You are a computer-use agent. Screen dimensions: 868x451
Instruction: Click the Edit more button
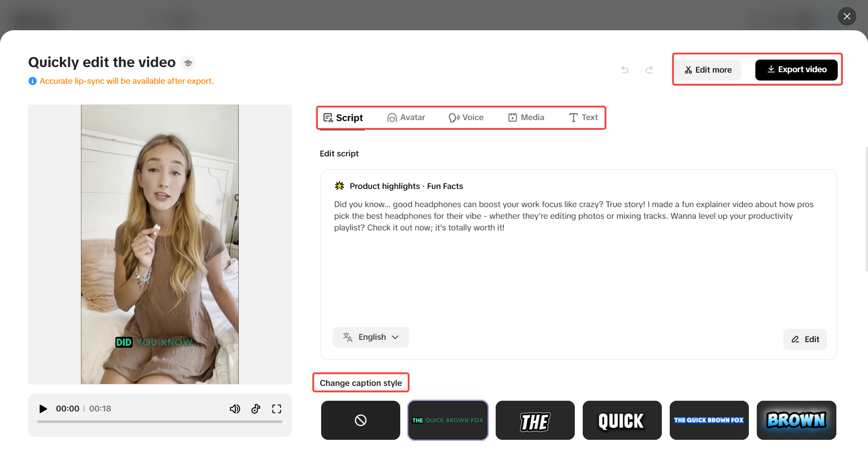(x=708, y=70)
